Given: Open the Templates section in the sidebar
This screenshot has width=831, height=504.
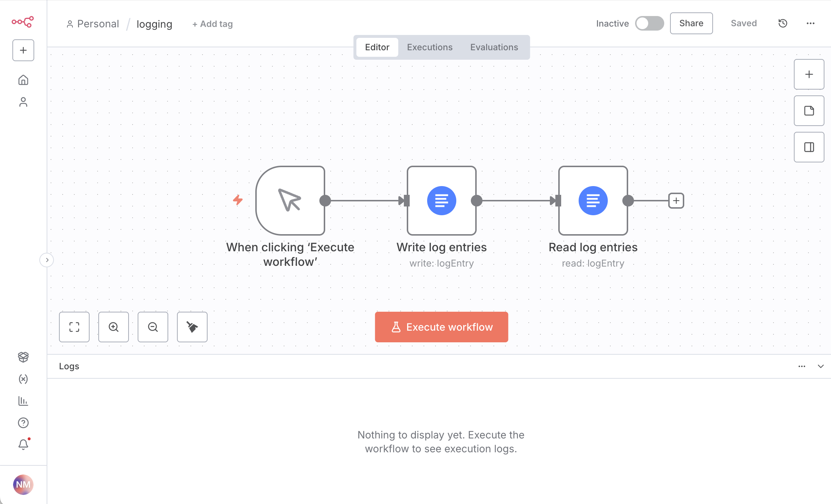Looking at the screenshot, I should tap(23, 357).
